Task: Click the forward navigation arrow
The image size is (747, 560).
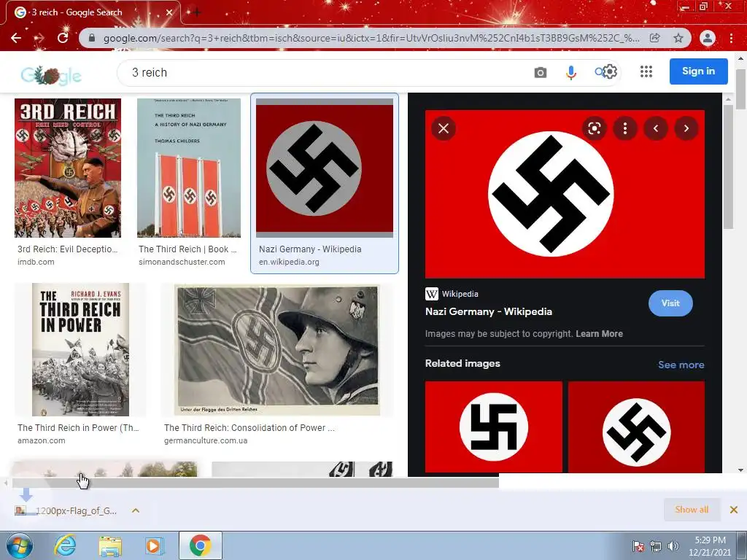Action: (39, 38)
